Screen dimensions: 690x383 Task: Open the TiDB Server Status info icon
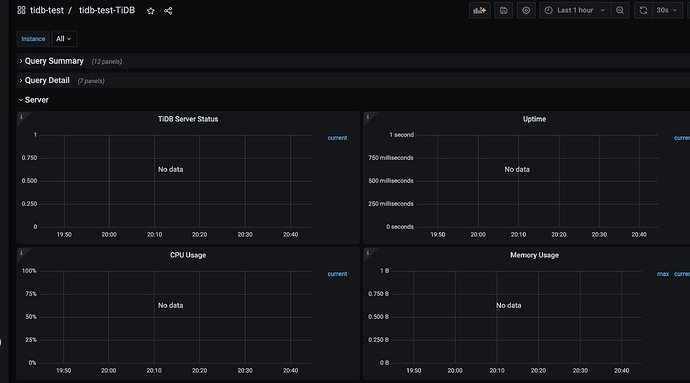21,117
